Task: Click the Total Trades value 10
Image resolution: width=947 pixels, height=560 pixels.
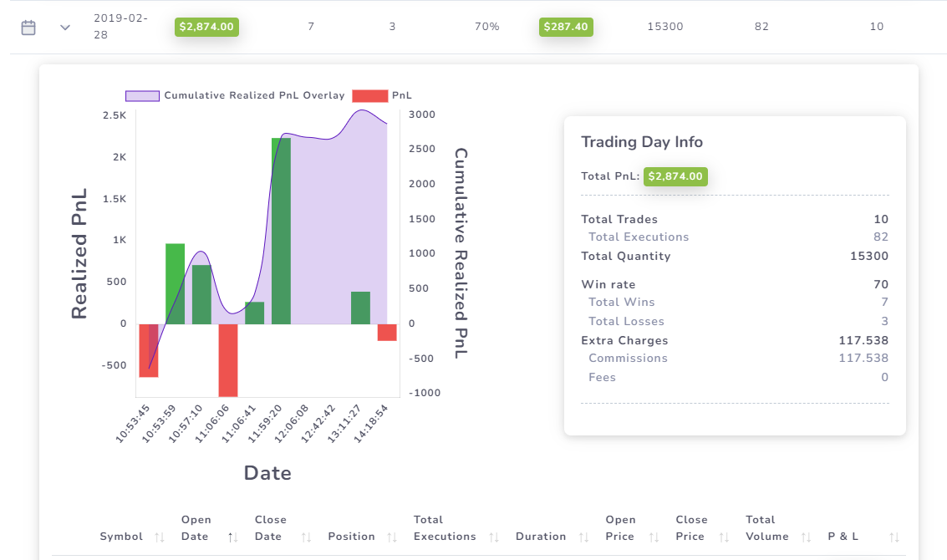Action: click(881, 219)
